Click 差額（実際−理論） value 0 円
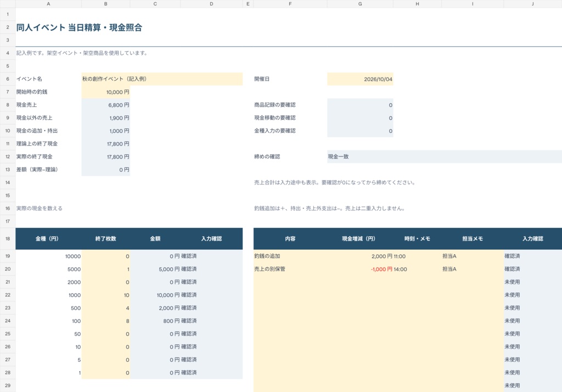The image size is (562, 392). pos(106,169)
